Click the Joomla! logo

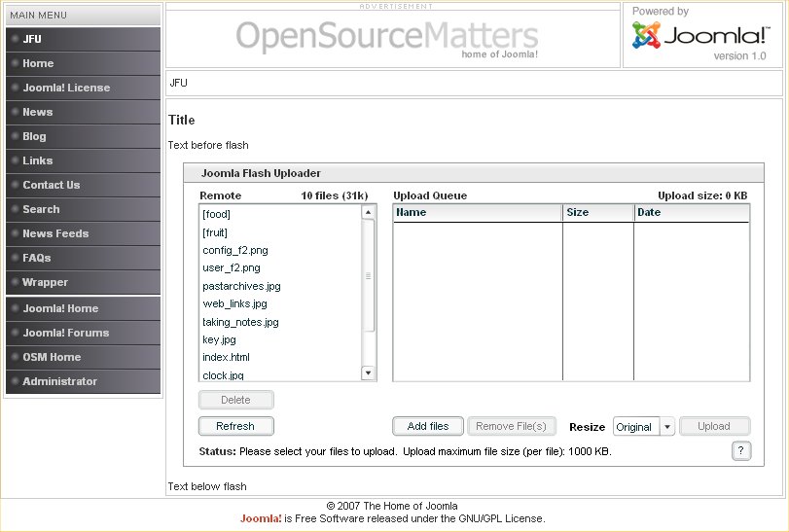[x=700, y=35]
